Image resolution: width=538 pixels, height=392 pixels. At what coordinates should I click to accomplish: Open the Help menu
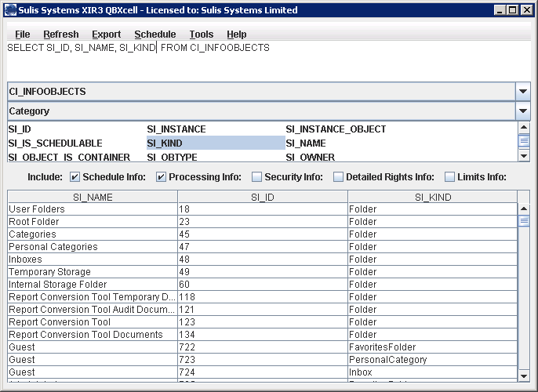pyautogui.click(x=236, y=34)
